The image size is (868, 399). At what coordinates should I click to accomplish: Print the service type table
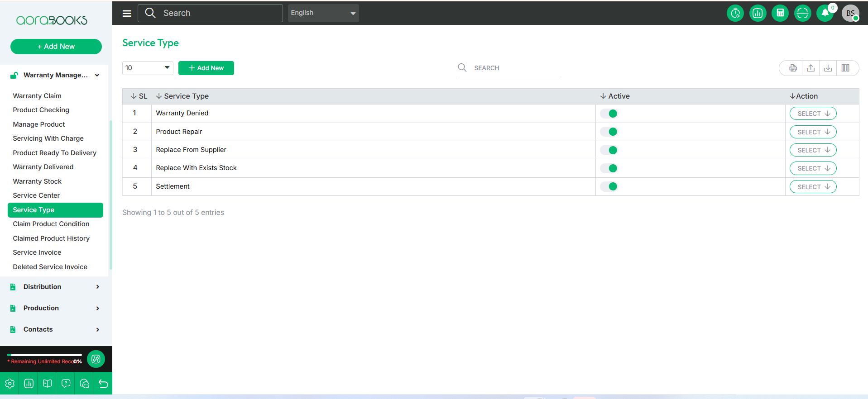point(793,68)
